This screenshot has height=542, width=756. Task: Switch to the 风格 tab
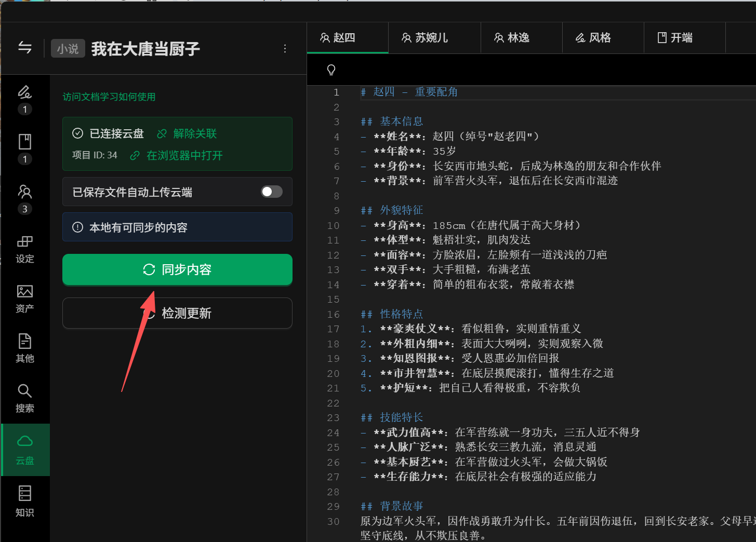coord(593,37)
